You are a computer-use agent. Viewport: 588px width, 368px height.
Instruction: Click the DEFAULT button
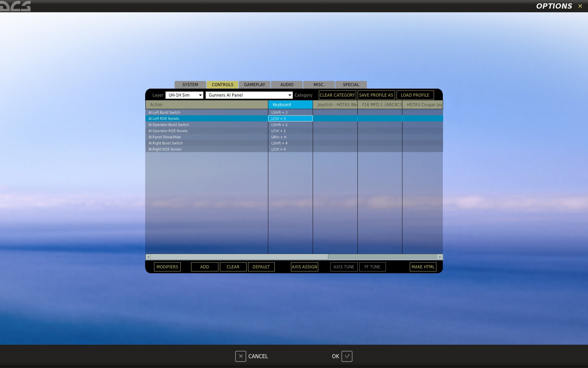[x=261, y=267]
